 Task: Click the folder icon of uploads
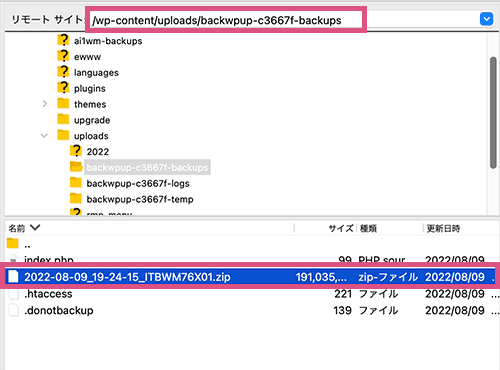point(63,135)
